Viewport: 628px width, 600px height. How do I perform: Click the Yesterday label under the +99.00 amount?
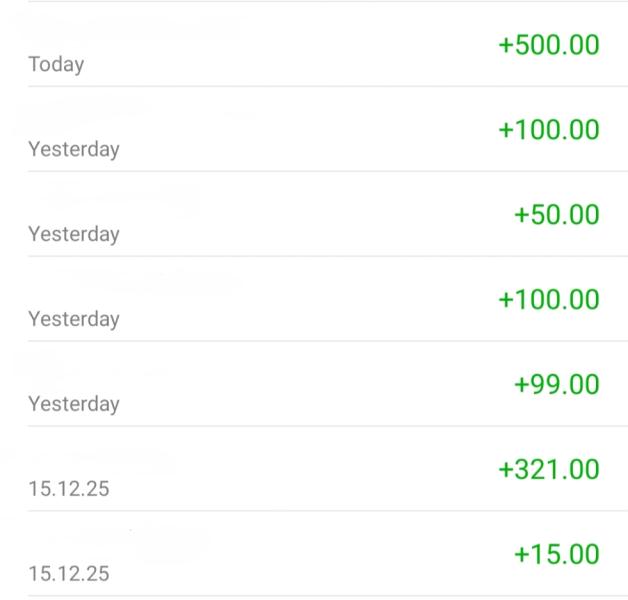click(73, 405)
